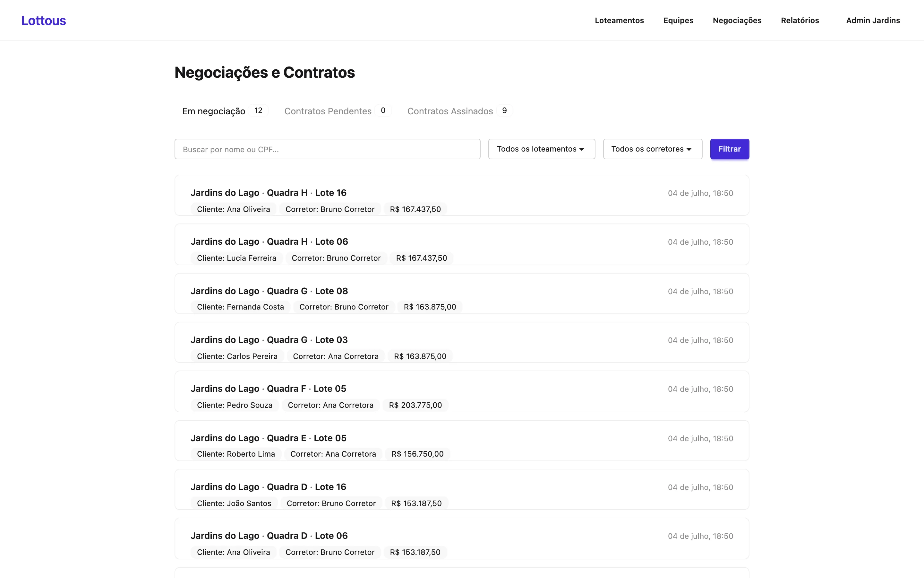Switch to the Contratos Pendentes tab

[x=338, y=111]
